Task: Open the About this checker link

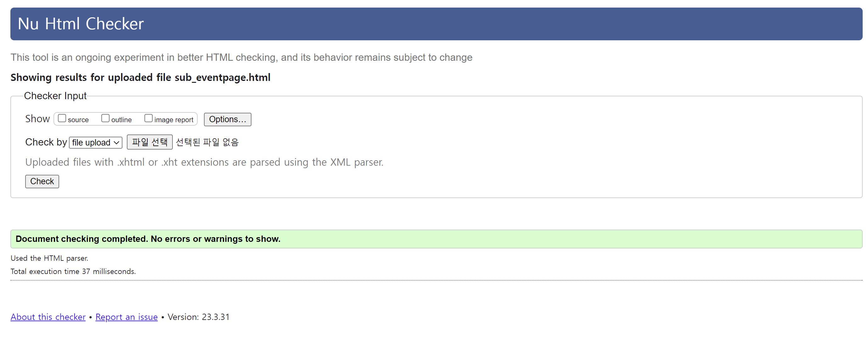Action: pos(48,317)
